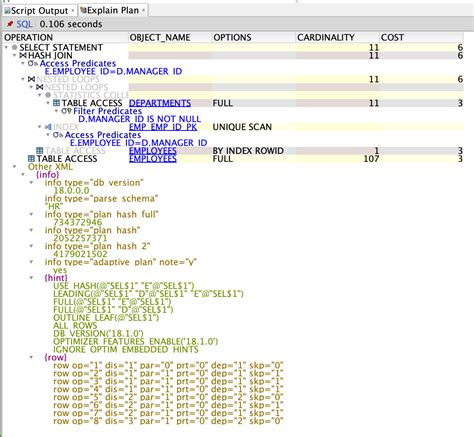Select the LEADING hint line

148,294
